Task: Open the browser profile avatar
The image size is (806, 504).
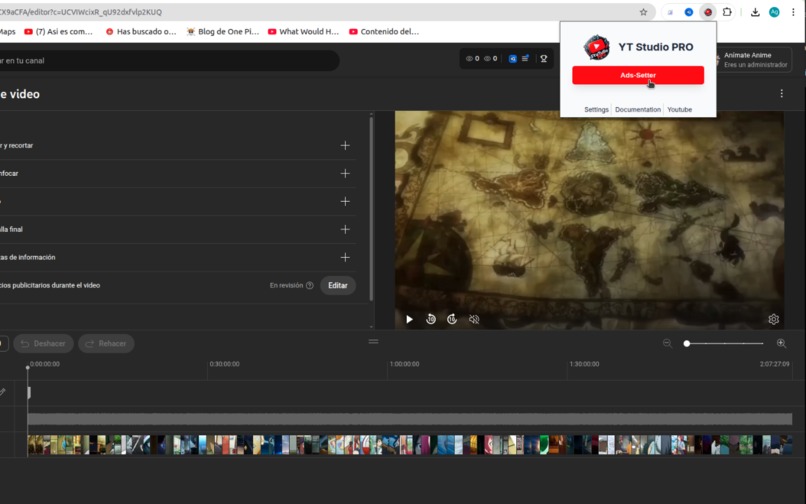Action: click(x=774, y=12)
